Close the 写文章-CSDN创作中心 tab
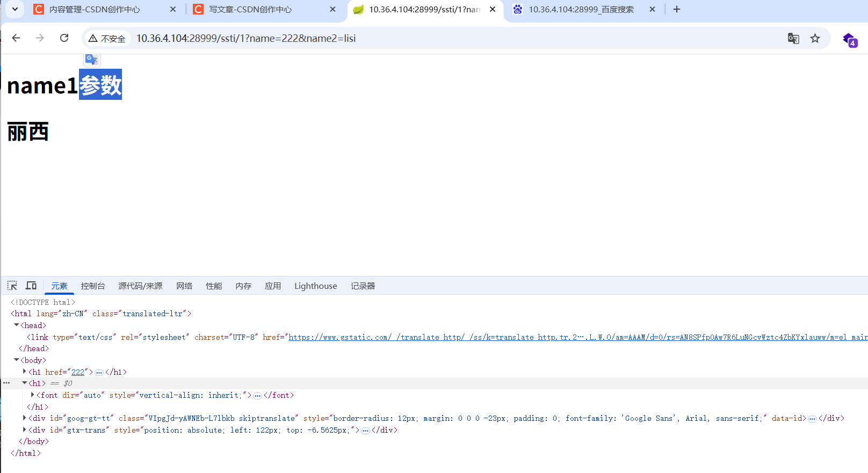The width and height of the screenshot is (868, 473). pyautogui.click(x=332, y=9)
